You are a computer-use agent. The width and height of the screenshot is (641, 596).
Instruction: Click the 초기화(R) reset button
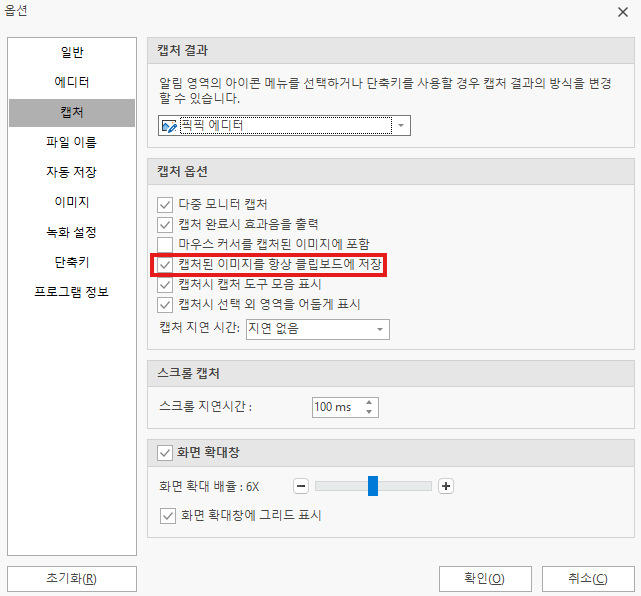click(72, 579)
